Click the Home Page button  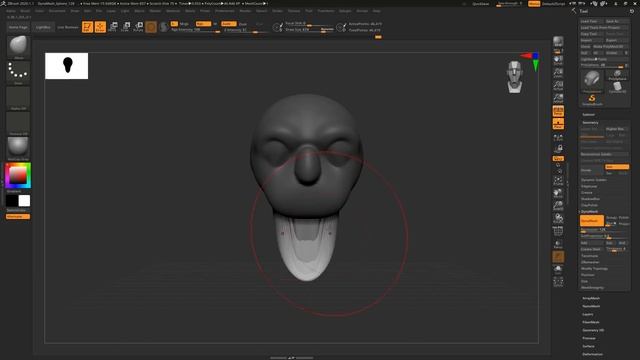[x=18, y=27]
